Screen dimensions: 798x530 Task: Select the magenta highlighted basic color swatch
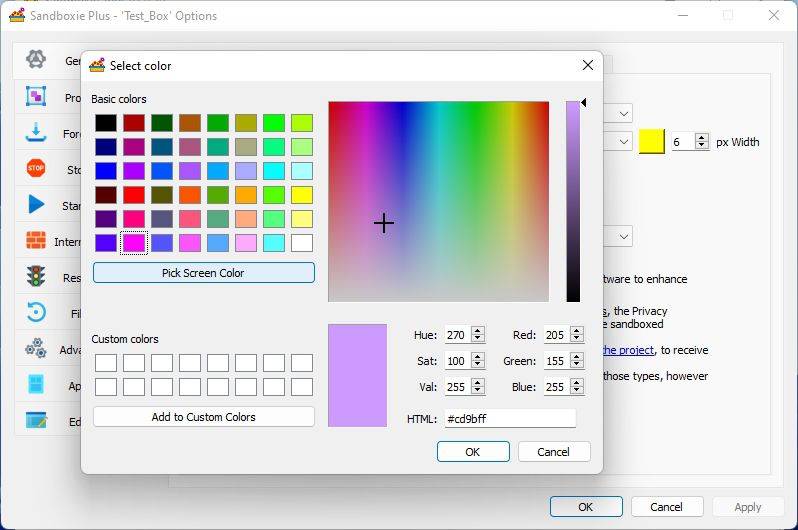pyautogui.click(x=134, y=243)
